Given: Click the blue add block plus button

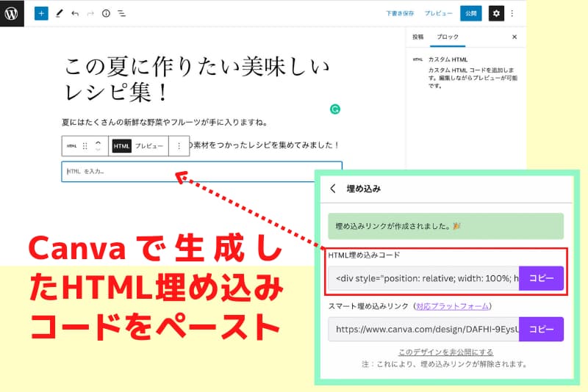Looking at the screenshot, I should tap(41, 13).
